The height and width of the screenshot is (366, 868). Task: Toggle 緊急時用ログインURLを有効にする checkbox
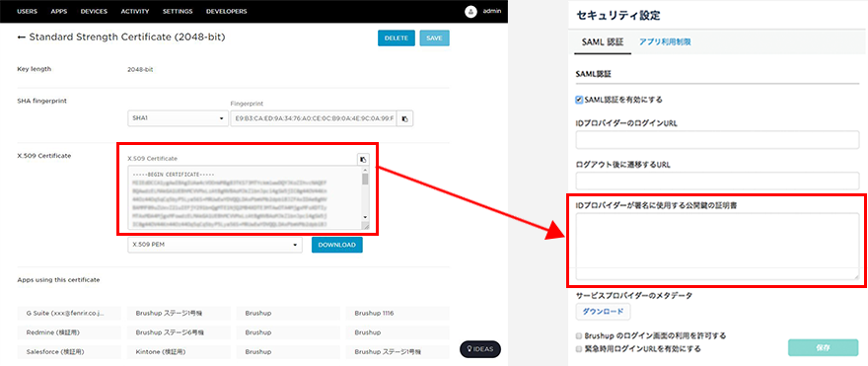point(579,349)
